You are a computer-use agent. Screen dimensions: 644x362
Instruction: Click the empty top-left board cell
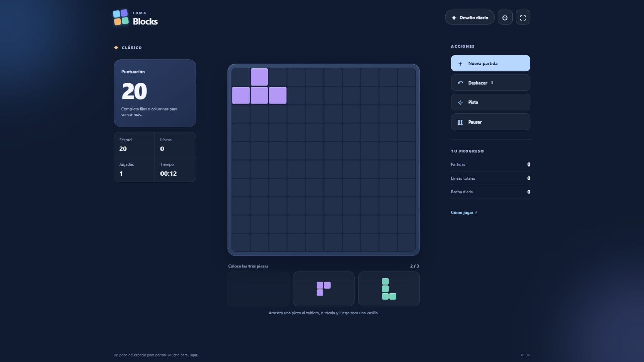coord(241,77)
